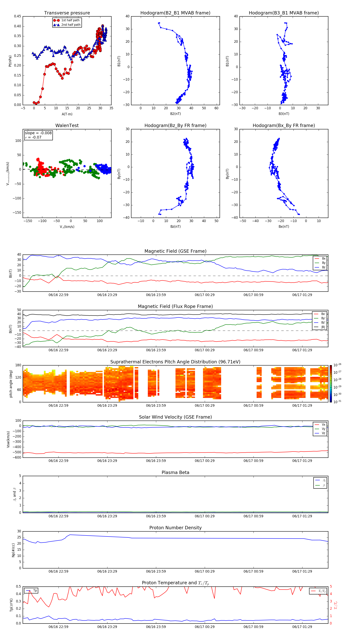The image size is (351, 644).
Task: Select the Te/Tp legend entry
Action: pos(318,591)
